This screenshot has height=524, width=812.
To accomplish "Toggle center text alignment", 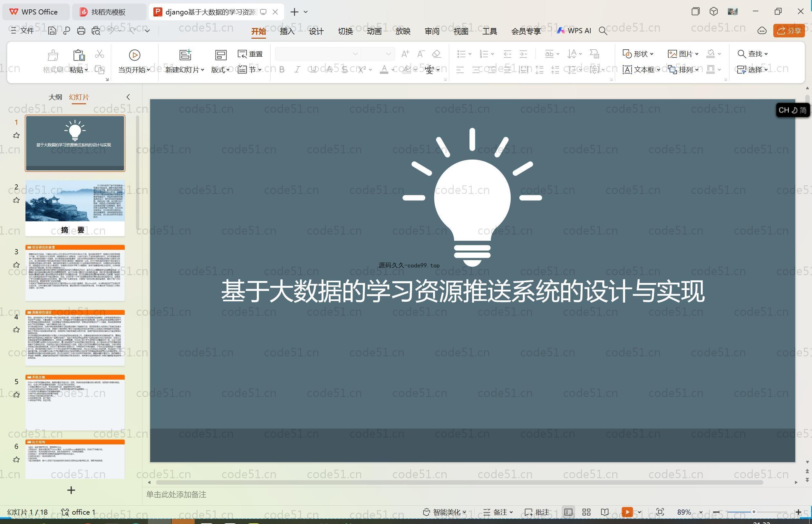I will (476, 70).
